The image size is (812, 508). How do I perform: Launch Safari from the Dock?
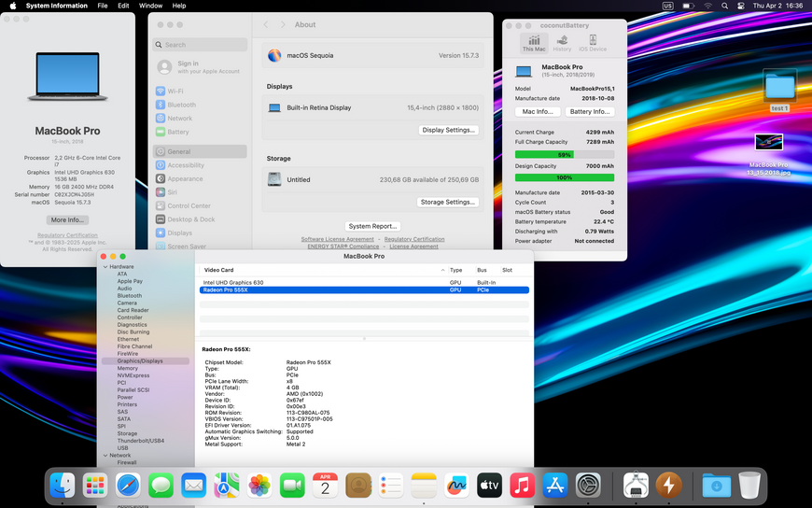pyautogui.click(x=128, y=486)
